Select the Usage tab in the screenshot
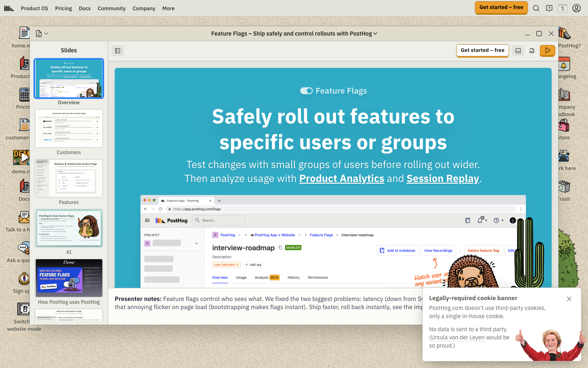This screenshot has width=588, height=368. [241, 278]
